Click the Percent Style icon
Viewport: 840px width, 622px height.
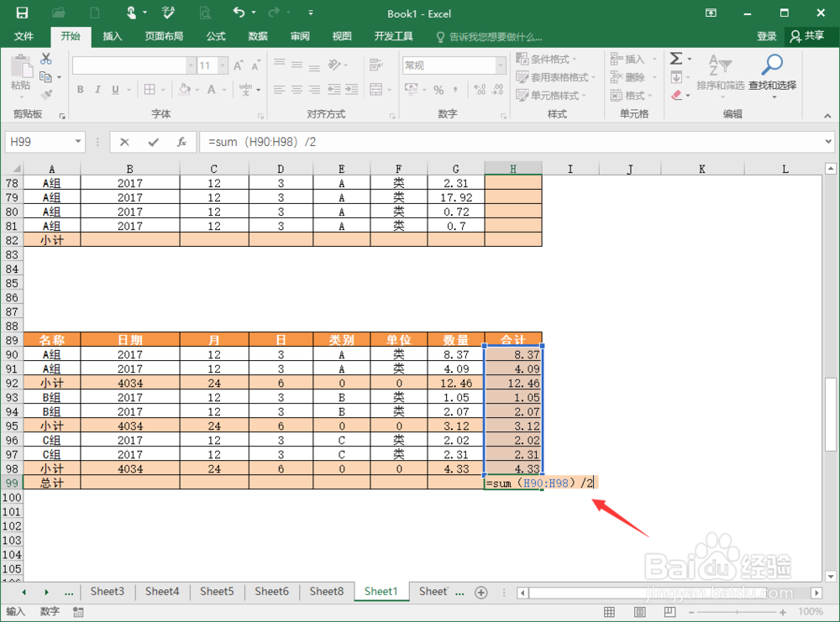(438, 90)
